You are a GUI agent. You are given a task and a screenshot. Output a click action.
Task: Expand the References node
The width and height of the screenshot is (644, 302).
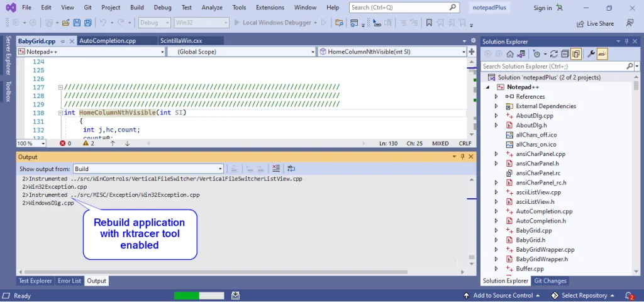coord(496,96)
